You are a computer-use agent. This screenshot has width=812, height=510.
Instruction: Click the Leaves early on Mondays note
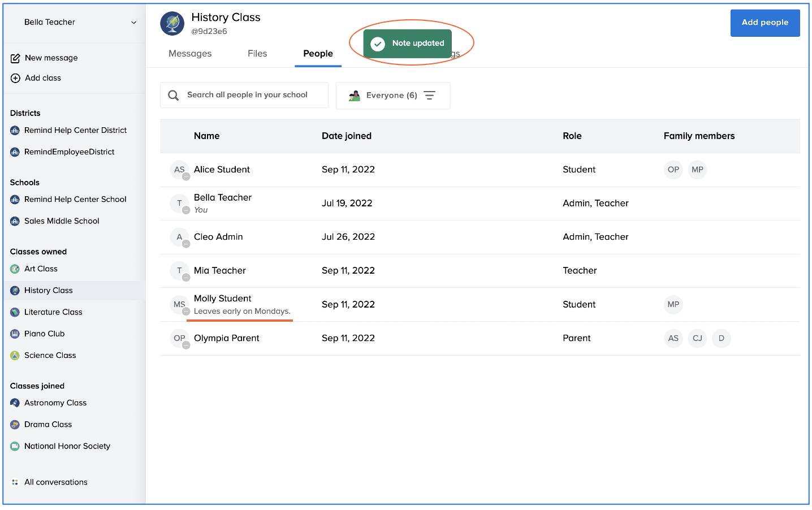tap(242, 312)
